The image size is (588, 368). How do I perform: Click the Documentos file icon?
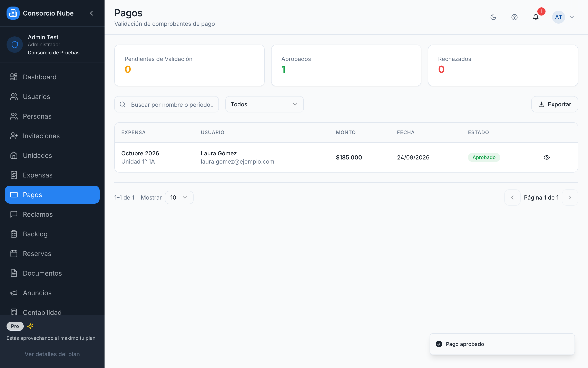[14, 273]
